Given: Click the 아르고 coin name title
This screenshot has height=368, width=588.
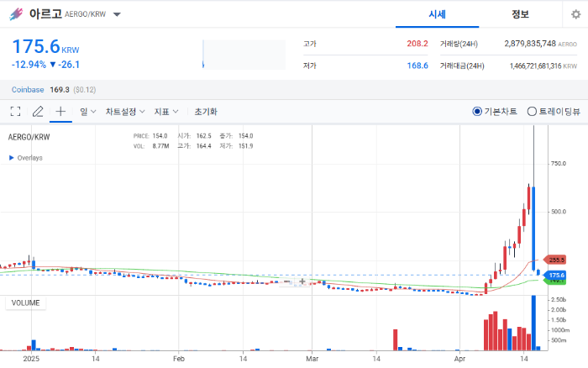Looking at the screenshot, I should [x=45, y=14].
